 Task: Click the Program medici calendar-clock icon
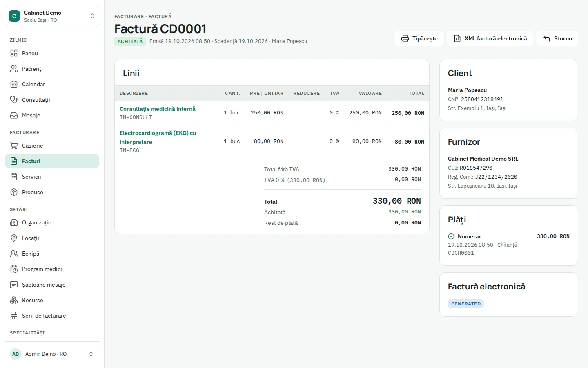tap(14, 269)
